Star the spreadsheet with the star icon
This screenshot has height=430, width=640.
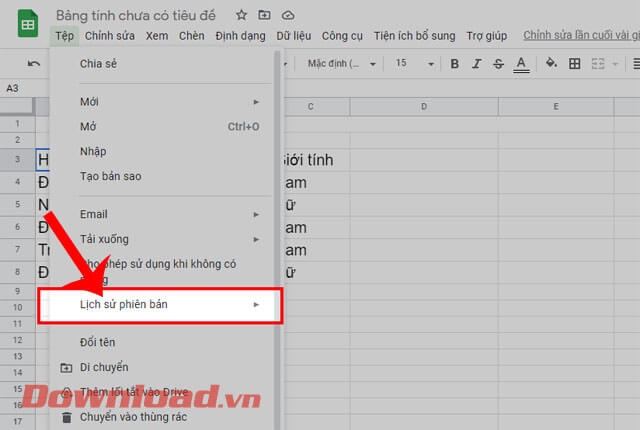[x=241, y=16]
